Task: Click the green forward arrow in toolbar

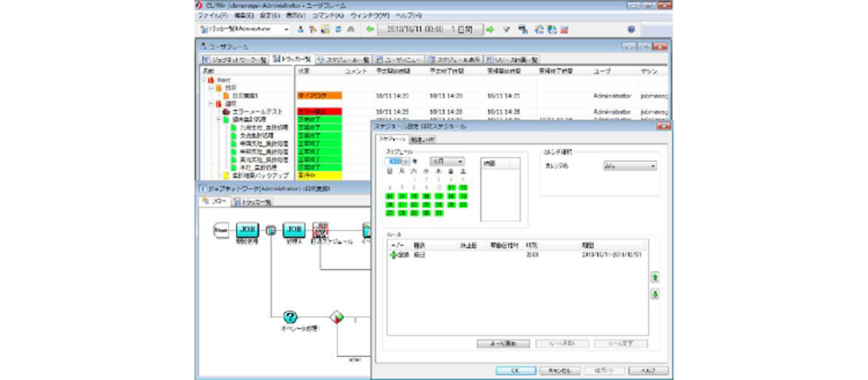Action: pyautogui.click(x=490, y=30)
